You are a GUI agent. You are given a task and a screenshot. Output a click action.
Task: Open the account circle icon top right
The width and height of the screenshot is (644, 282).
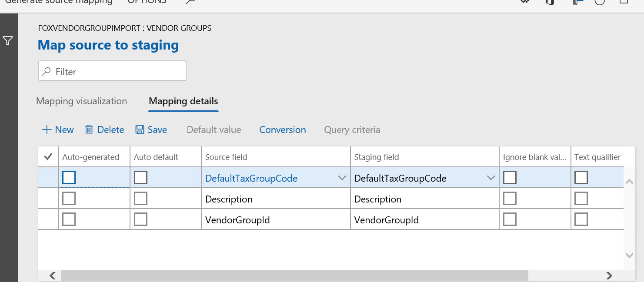(x=599, y=3)
